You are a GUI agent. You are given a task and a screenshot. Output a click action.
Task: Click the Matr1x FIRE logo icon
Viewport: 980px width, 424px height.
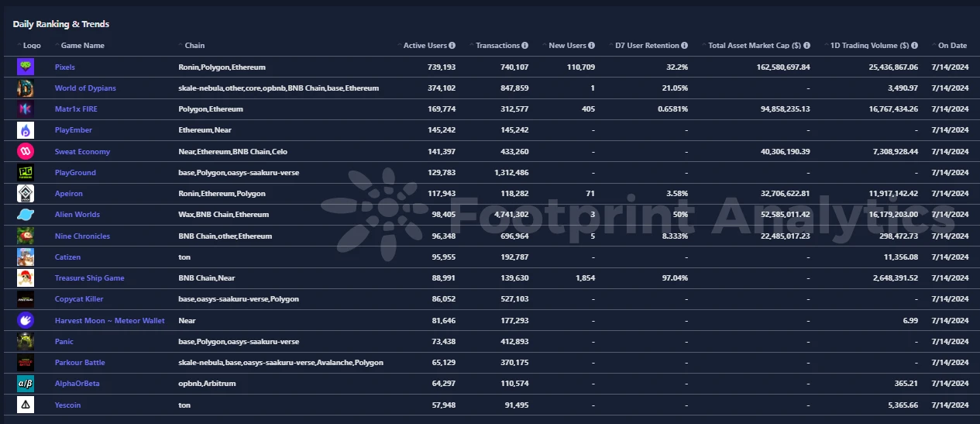(26, 109)
